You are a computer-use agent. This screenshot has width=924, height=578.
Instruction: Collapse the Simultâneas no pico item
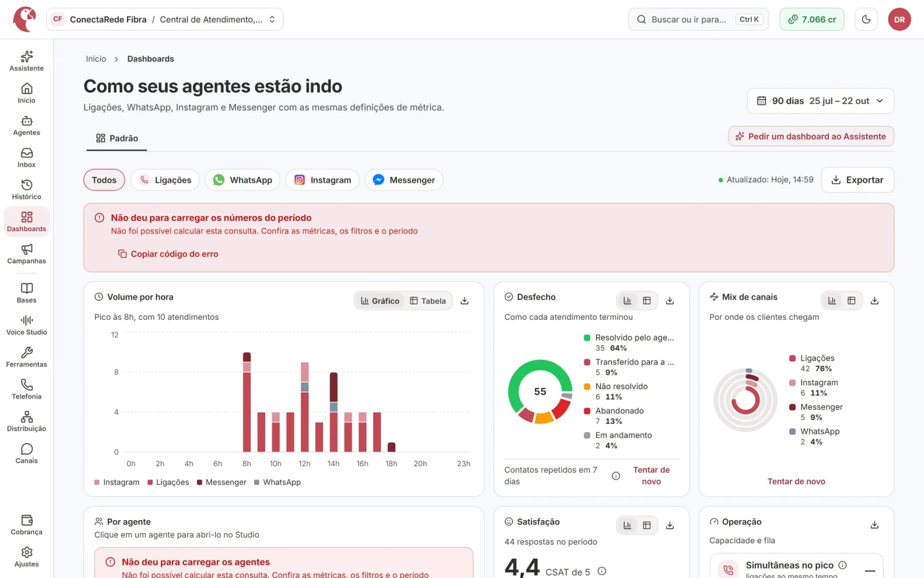[x=870, y=570]
